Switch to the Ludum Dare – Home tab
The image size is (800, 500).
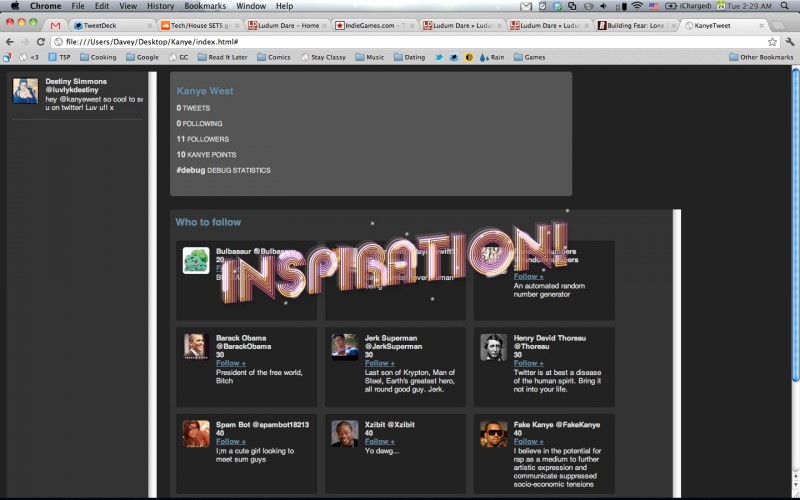(x=287, y=26)
